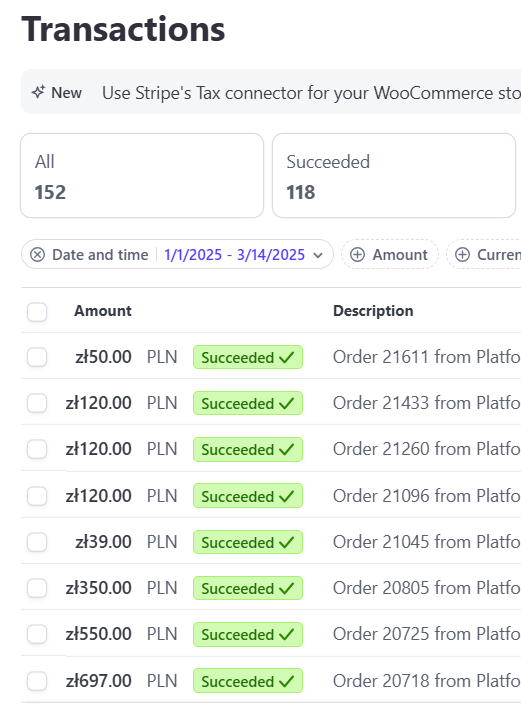
Task: Open the Amount filter dropdown
Action: point(390,255)
